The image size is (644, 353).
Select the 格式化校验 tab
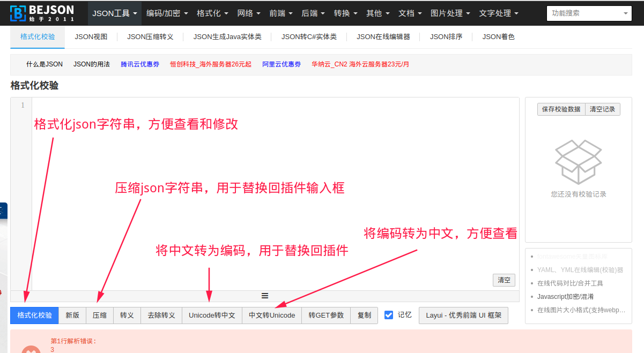click(x=38, y=36)
